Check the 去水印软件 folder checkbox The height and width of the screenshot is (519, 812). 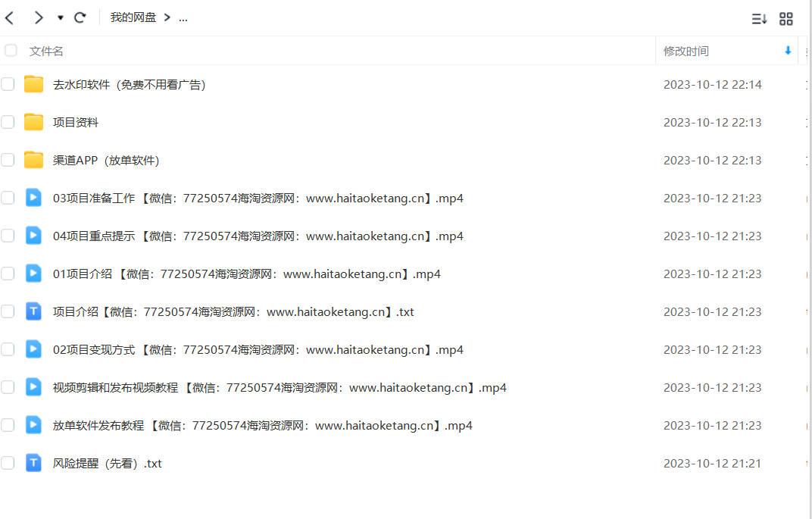click(8, 84)
